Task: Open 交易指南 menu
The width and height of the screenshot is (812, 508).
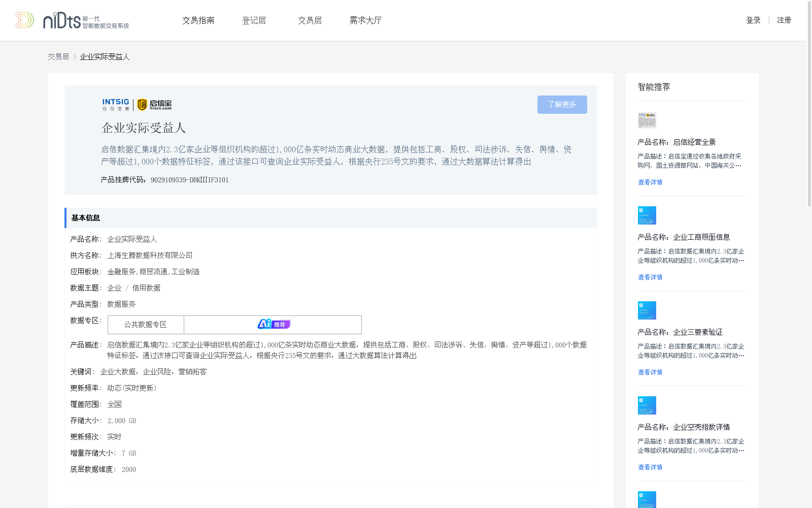Action: 198,20
